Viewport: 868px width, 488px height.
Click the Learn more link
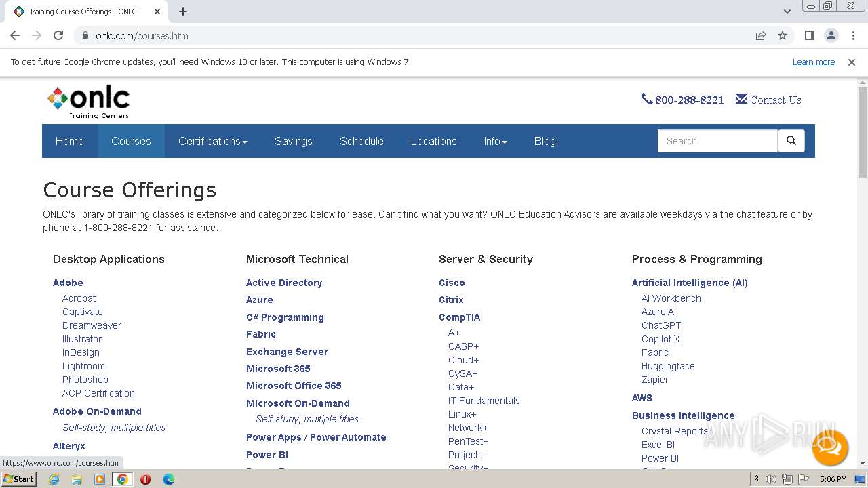click(814, 62)
